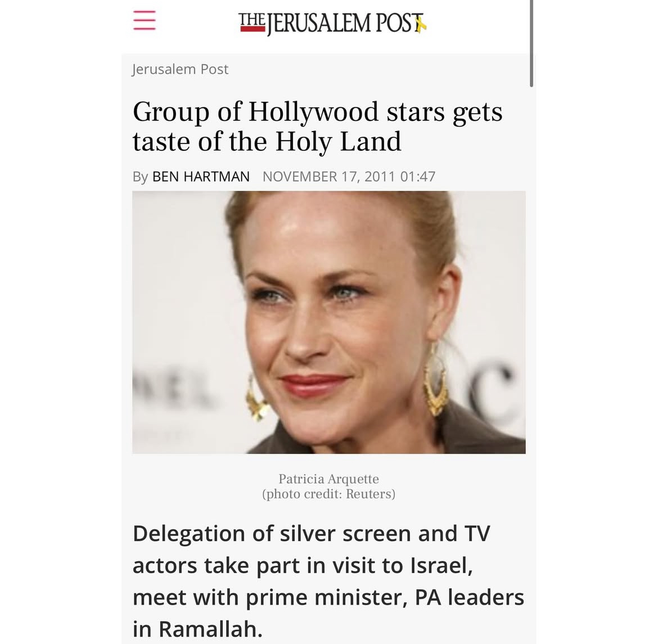This screenshot has height=644, width=658.
Task: Click the article headline about Hollywood stars
Action: (317, 126)
